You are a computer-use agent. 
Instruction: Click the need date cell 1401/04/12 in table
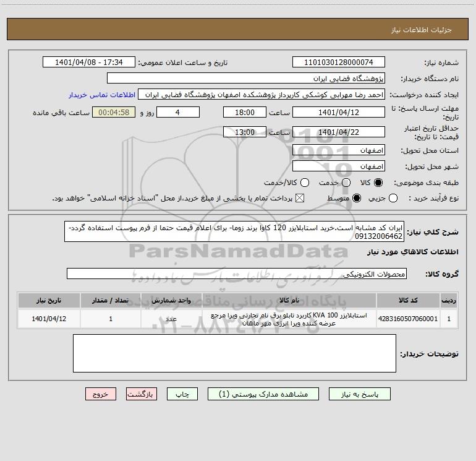[x=49, y=319]
